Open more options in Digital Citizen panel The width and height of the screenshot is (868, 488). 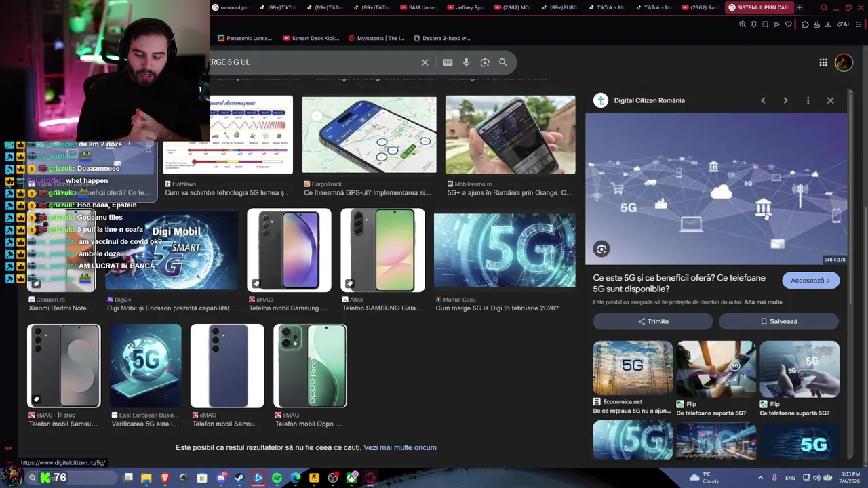coord(808,100)
